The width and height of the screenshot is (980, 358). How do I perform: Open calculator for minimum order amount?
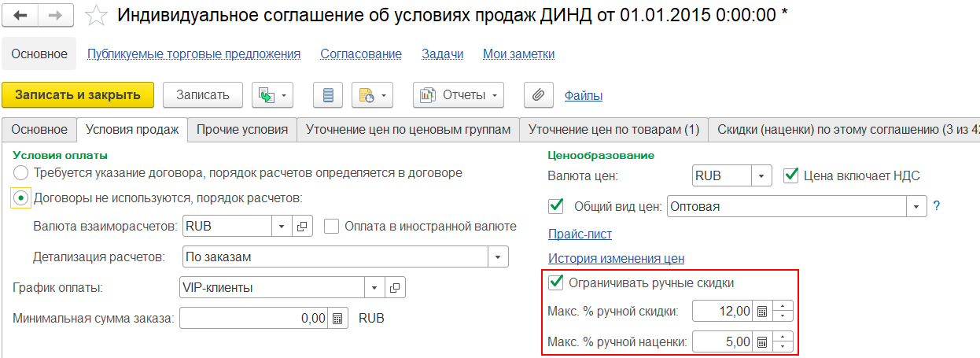pos(337,319)
